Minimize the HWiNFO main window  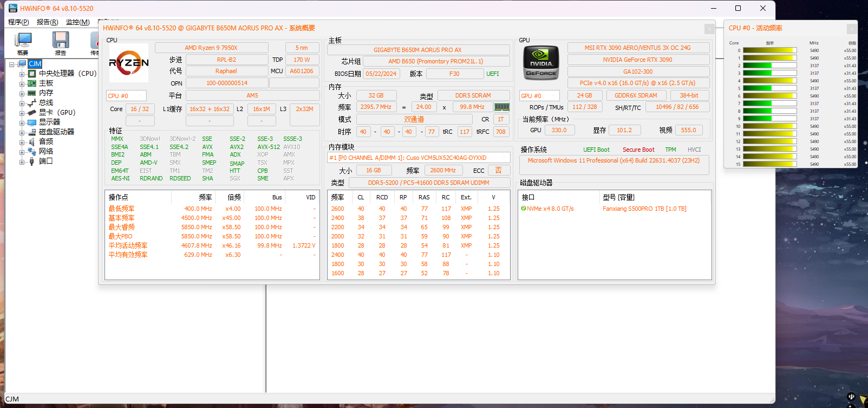tap(714, 8)
